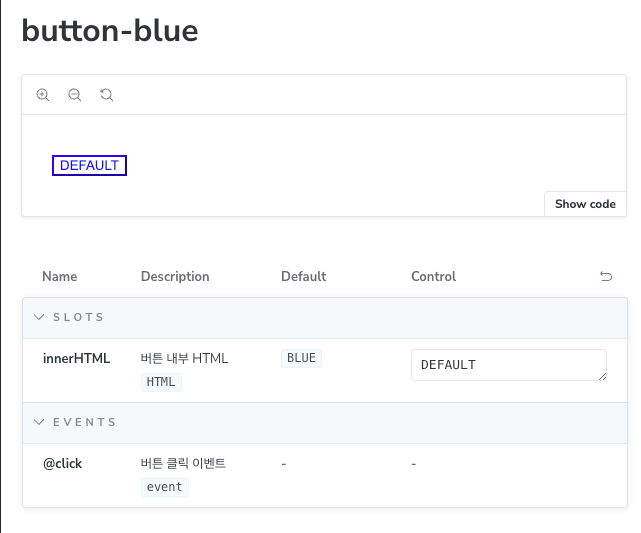Image resolution: width=641 pixels, height=533 pixels.
Task: Zoom out of the preview canvas
Action: tap(75, 95)
